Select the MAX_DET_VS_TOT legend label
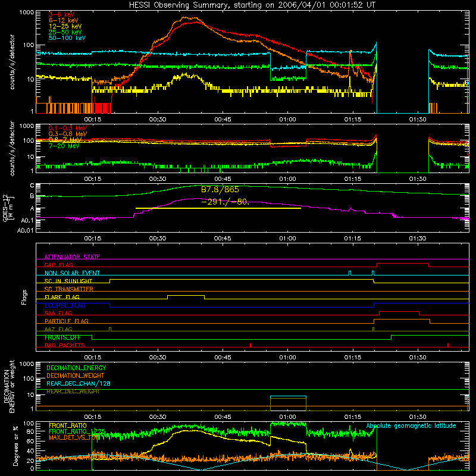The width and height of the screenshot is (476, 476). coord(74,437)
